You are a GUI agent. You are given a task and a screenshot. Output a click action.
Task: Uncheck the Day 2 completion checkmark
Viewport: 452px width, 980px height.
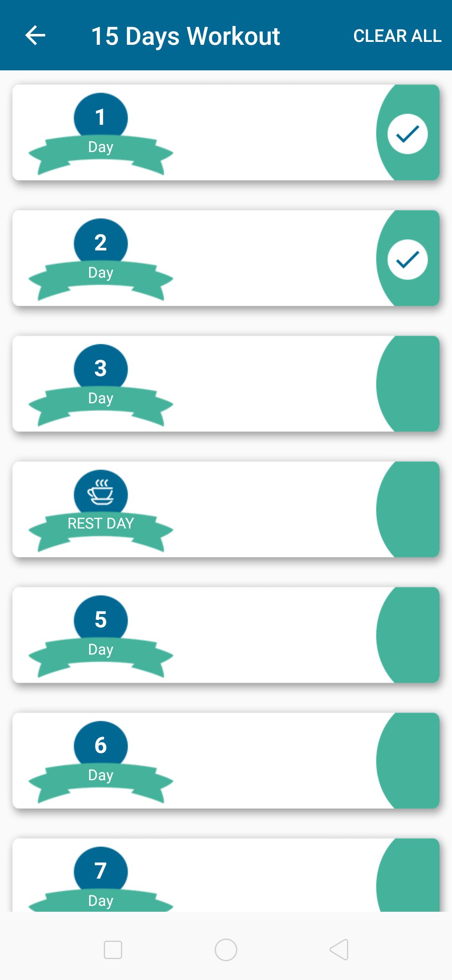pyautogui.click(x=407, y=260)
